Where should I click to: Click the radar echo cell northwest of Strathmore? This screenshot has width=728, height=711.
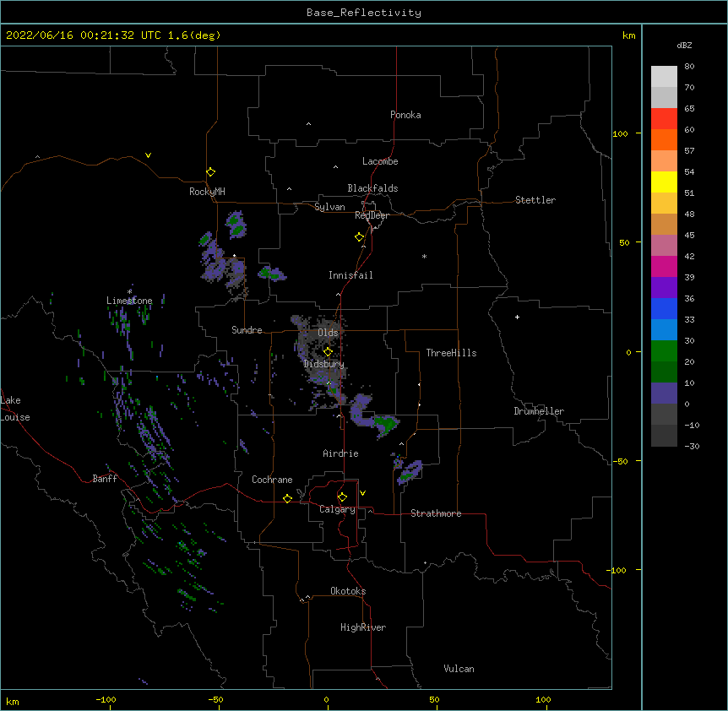tap(409, 473)
